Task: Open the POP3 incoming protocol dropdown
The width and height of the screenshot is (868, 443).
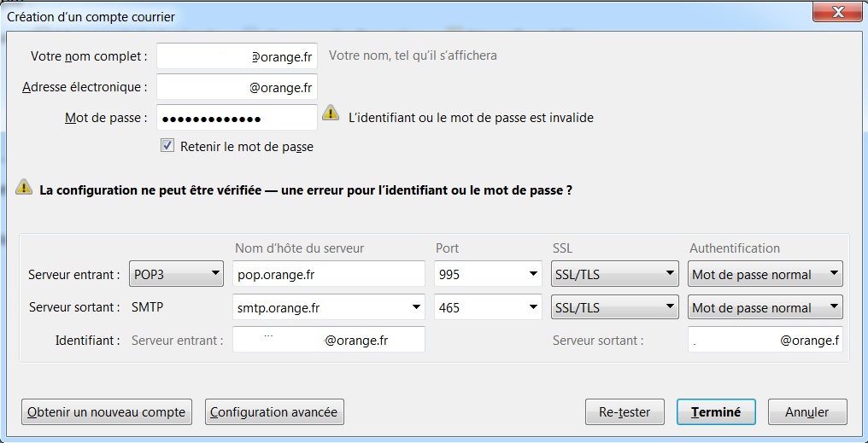Action: (176, 274)
